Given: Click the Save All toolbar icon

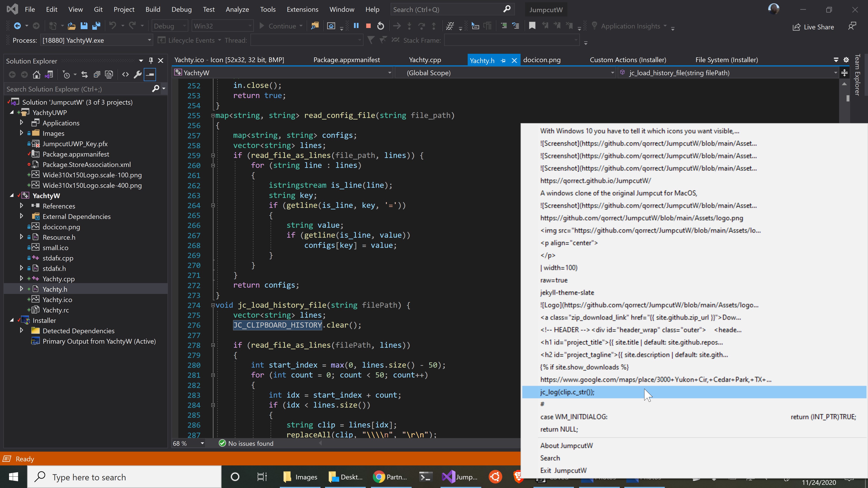Looking at the screenshot, I should [x=96, y=26].
